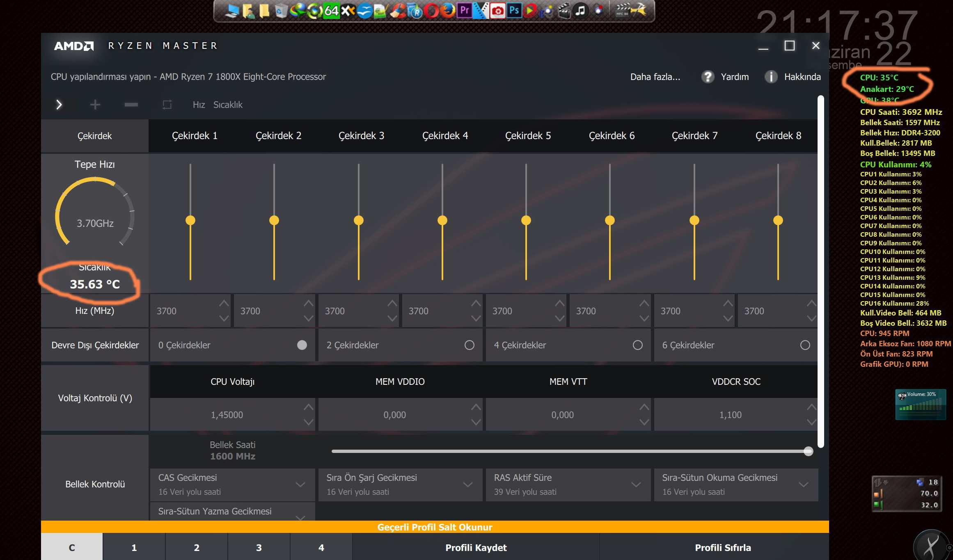Increase Çekirdek 8 speed with up arrow
Screen dimensions: 953x560
tap(812, 304)
